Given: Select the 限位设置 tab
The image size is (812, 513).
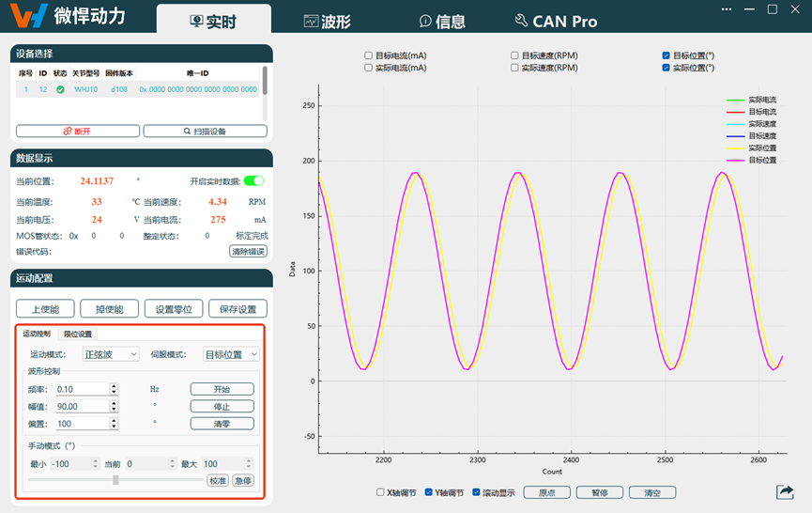Looking at the screenshot, I should pos(78,334).
